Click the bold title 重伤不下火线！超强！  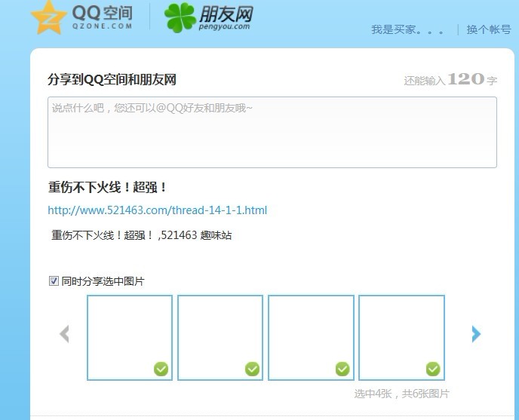click(108, 187)
